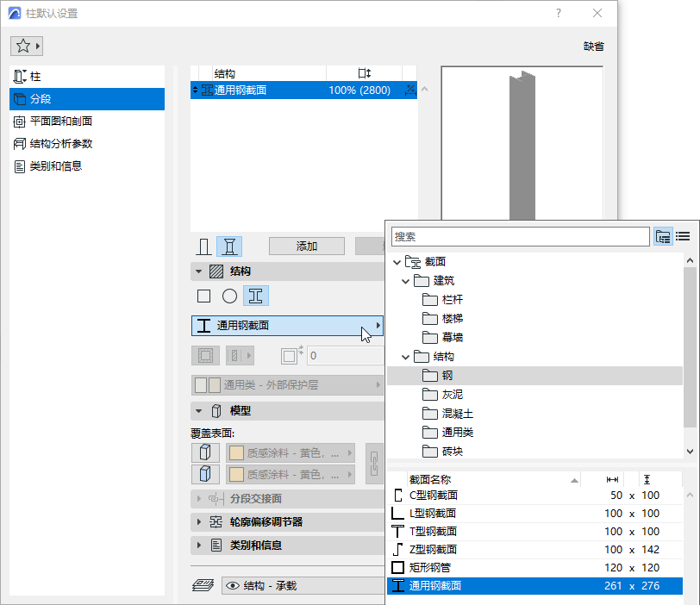The width and height of the screenshot is (700, 605).
Task: Select the rectangular cross-section shape
Action: click(204, 296)
